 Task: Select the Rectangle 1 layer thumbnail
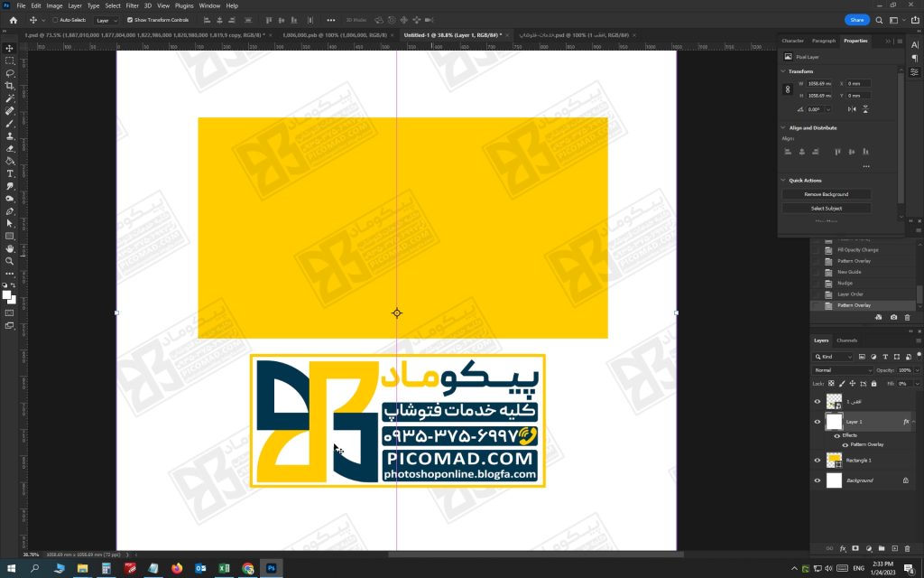point(834,461)
